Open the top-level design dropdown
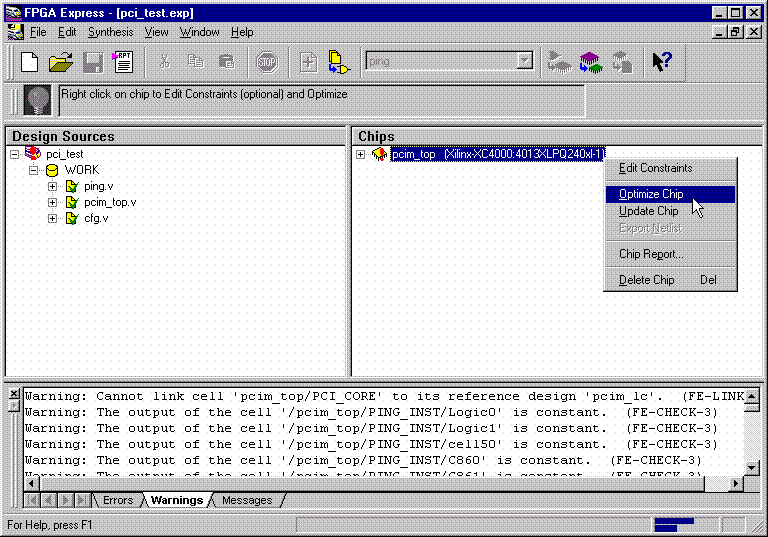Viewport: 768px width, 537px height. point(525,62)
